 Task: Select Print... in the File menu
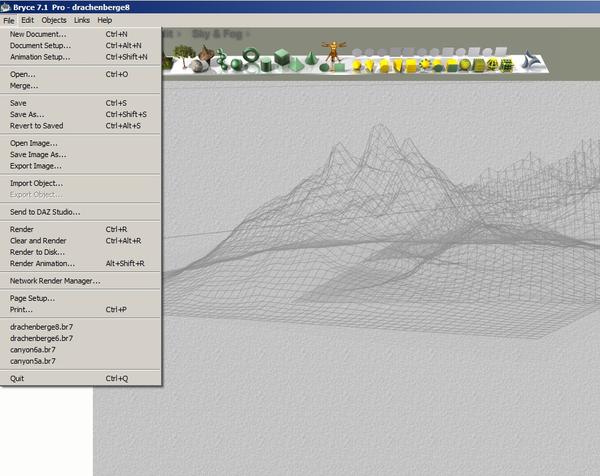pyautogui.click(x=81, y=310)
